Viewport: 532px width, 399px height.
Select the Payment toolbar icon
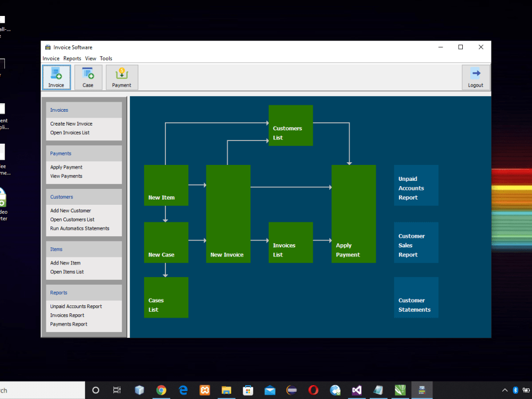(121, 77)
